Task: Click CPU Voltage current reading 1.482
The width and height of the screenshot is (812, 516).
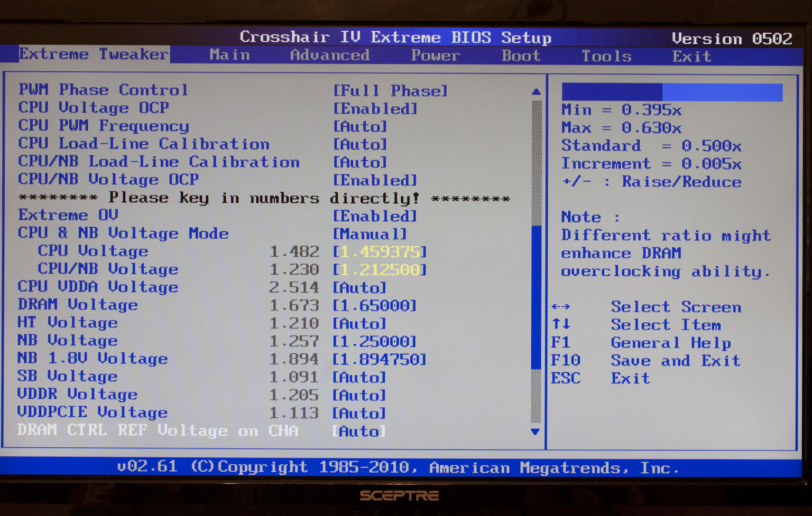Action: coord(294,252)
